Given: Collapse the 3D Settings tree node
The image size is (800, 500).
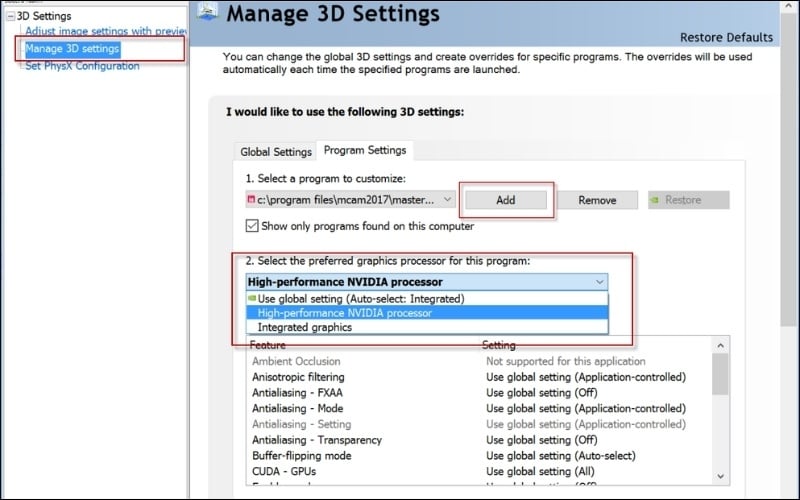Looking at the screenshot, I should coord(10,16).
